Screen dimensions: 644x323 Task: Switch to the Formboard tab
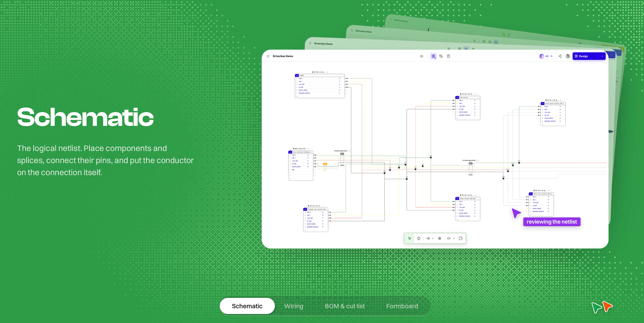(x=402, y=306)
